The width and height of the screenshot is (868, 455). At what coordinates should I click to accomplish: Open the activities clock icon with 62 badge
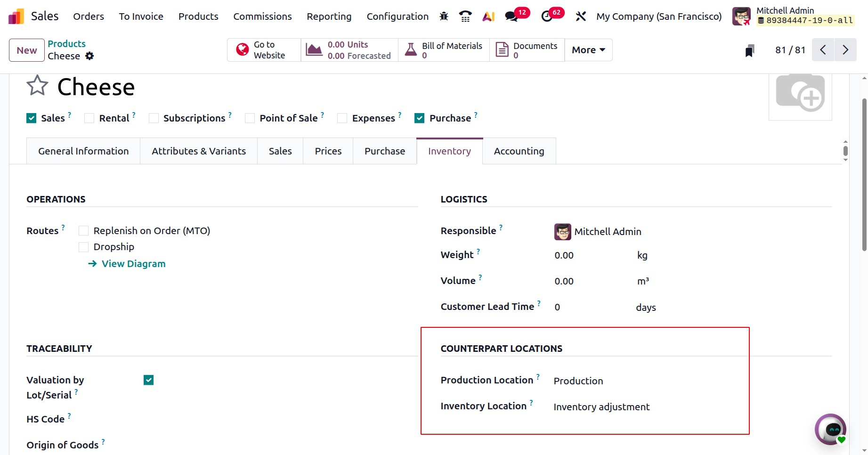(547, 16)
